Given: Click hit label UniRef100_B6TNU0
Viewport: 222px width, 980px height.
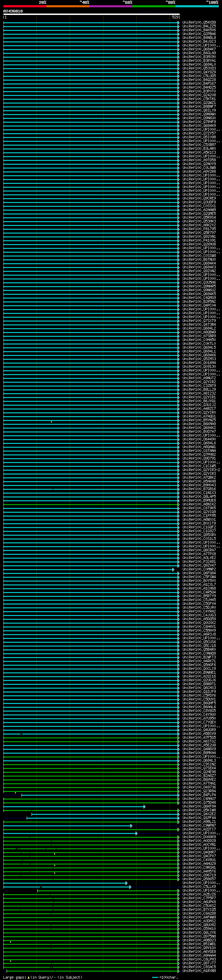Looking at the screenshot, I should [x=199, y=259].
